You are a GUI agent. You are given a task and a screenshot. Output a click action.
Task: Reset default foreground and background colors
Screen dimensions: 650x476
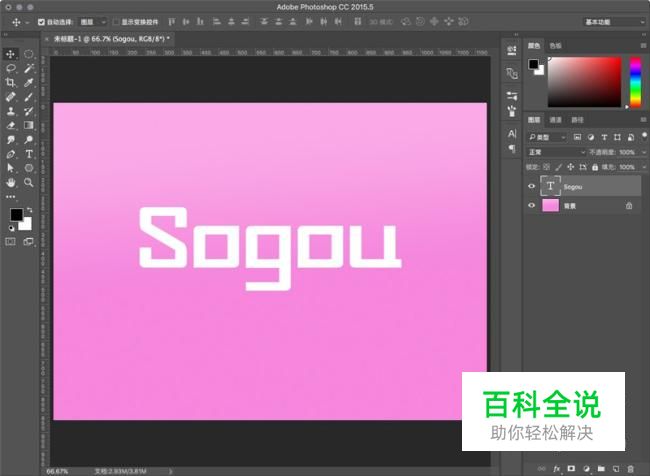tap(11, 228)
